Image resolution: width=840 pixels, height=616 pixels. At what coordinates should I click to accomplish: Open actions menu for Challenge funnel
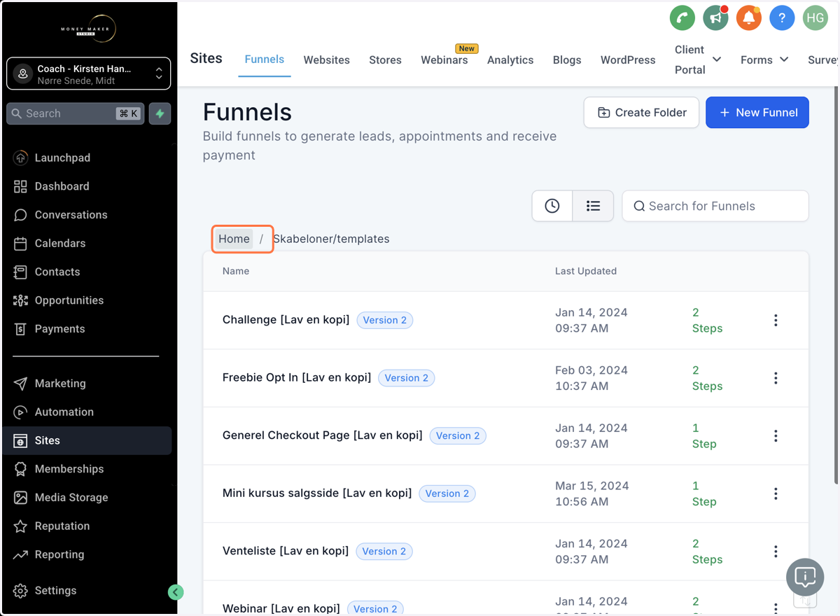coord(776,321)
